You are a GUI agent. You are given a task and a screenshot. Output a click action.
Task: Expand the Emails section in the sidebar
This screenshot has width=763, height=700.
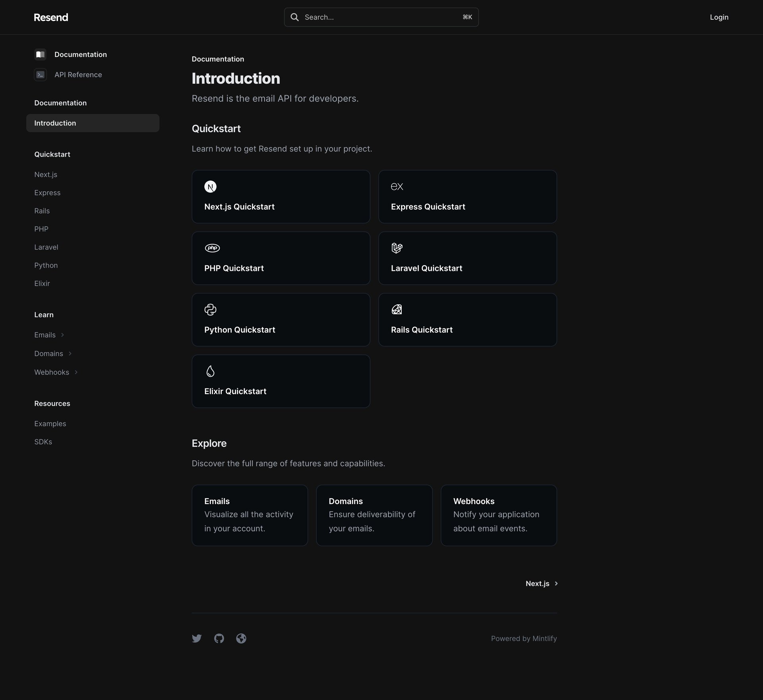tap(45, 335)
